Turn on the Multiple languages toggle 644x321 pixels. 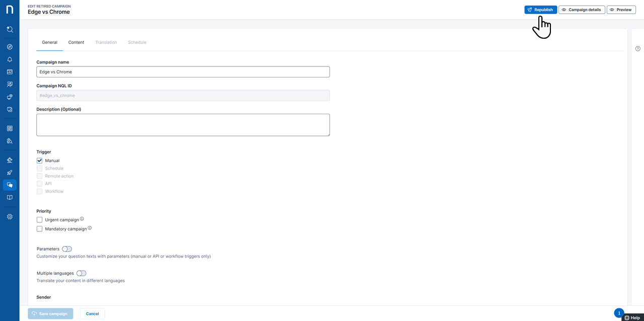coord(82,273)
